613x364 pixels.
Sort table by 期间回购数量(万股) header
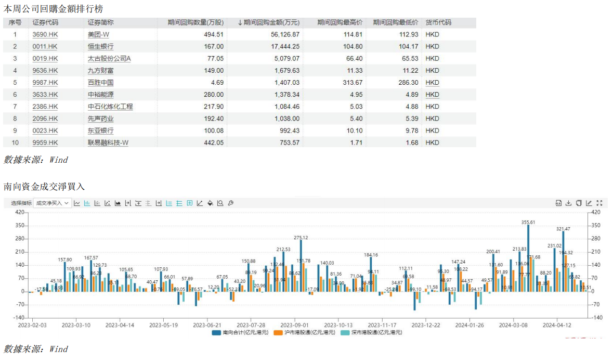[195, 23]
